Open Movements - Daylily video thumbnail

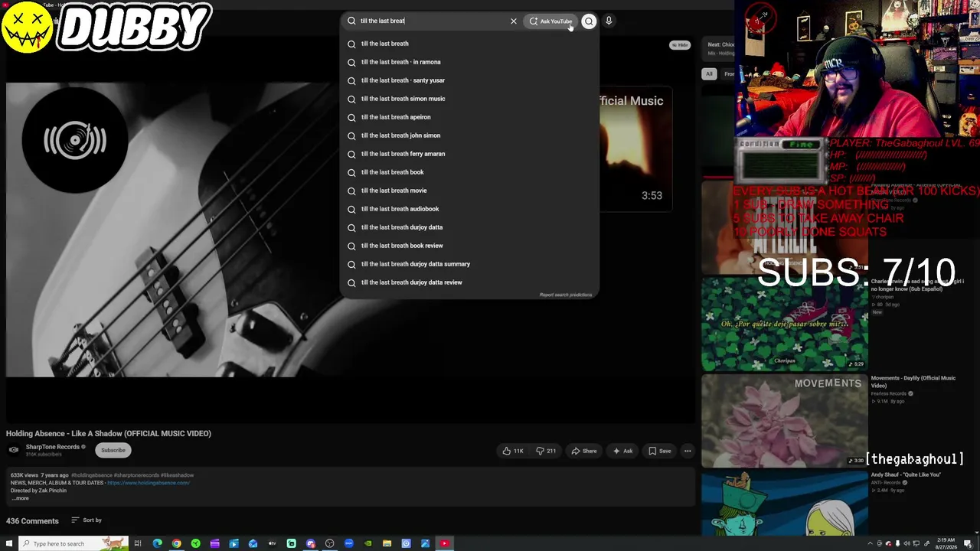(x=785, y=420)
